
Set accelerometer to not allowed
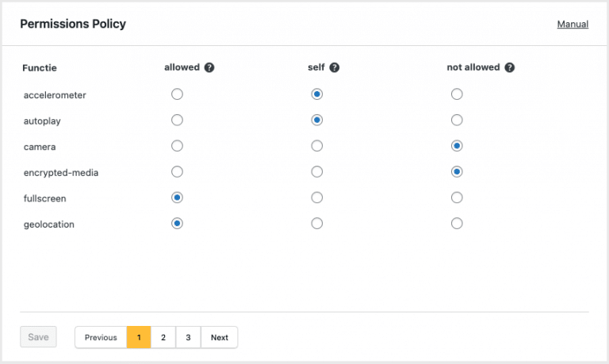click(x=457, y=94)
